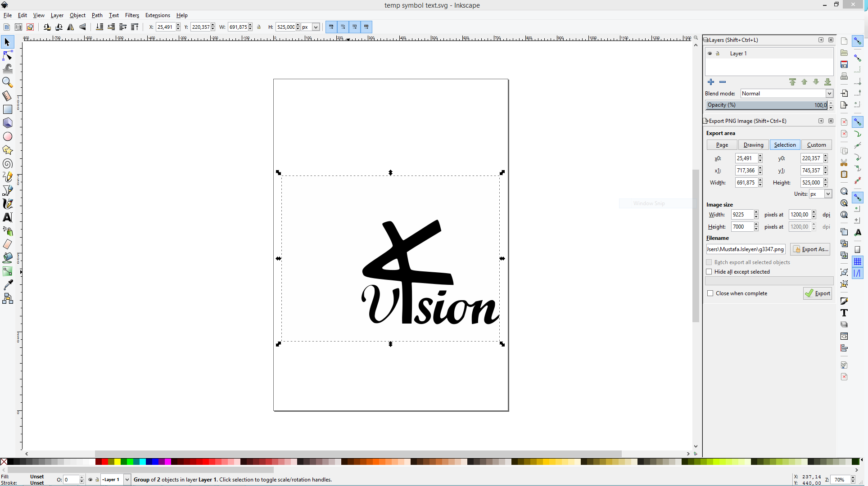The width and height of the screenshot is (868, 486).
Task: Open the Extensions menu
Action: (158, 15)
